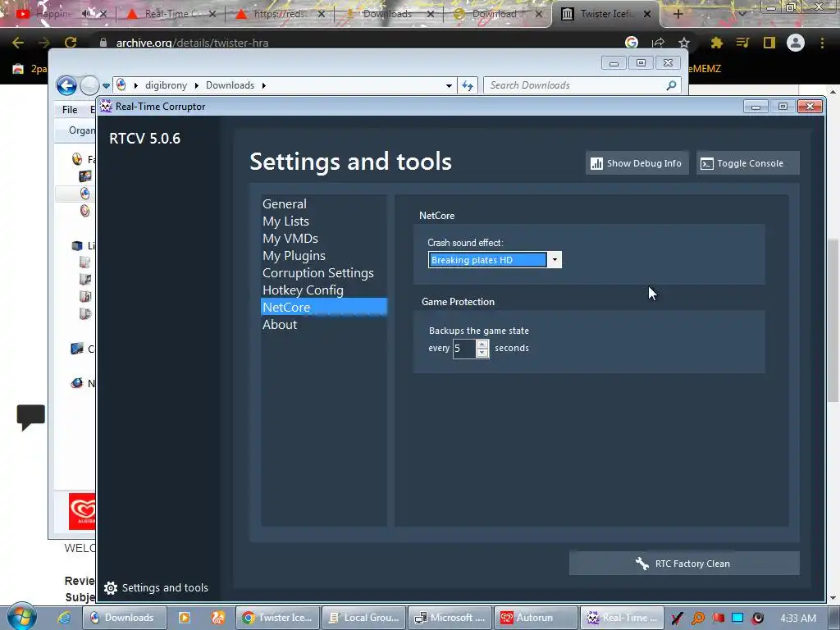
Task: Select NetCore in settings list
Action: click(x=323, y=307)
